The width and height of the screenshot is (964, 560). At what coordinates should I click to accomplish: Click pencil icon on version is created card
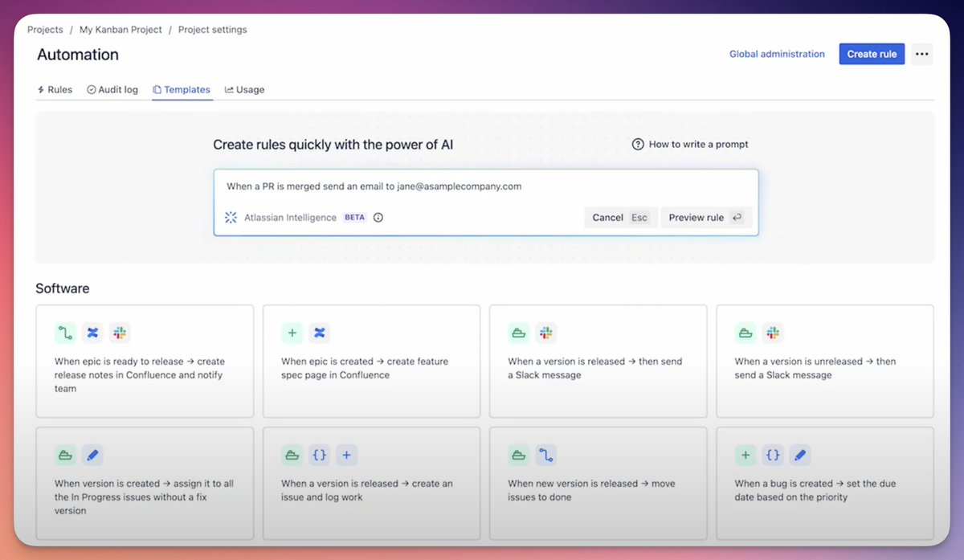point(92,456)
